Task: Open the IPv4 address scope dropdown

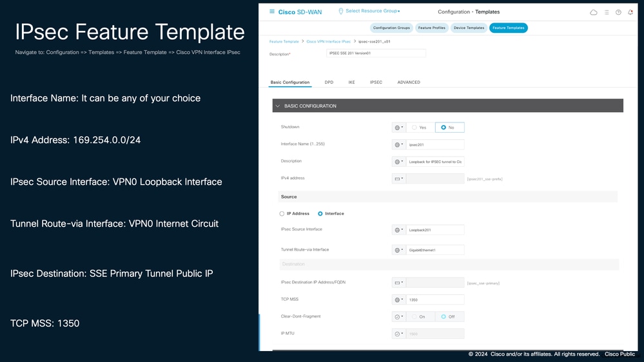Action: coord(399,178)
